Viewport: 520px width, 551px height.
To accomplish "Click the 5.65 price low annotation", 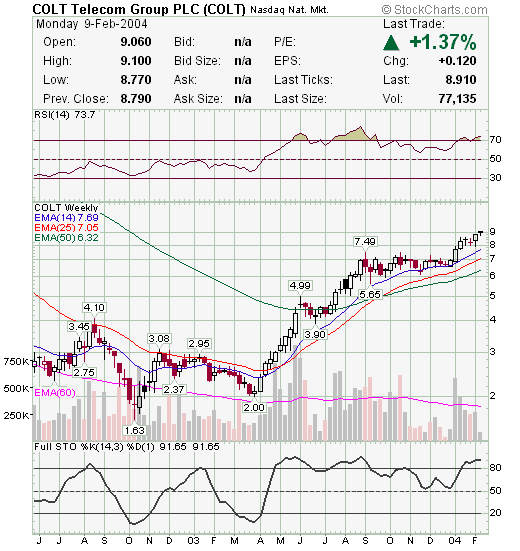I will tap(370, 294).
